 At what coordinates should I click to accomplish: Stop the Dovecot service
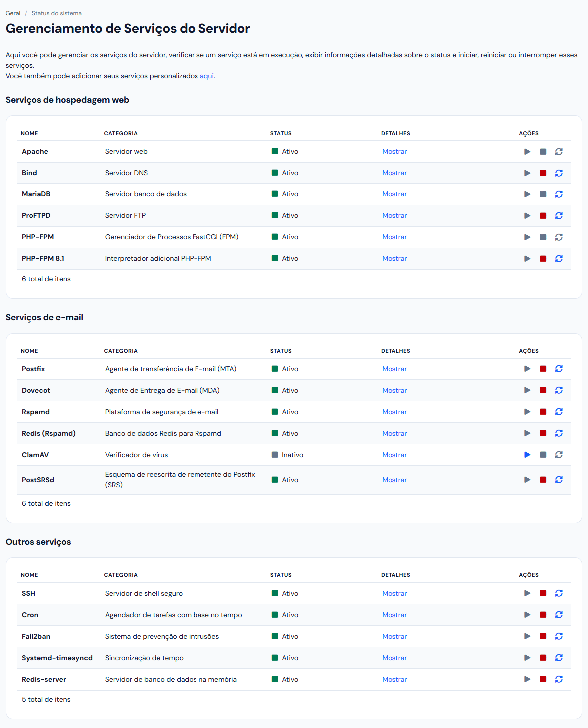coord(543,390)
